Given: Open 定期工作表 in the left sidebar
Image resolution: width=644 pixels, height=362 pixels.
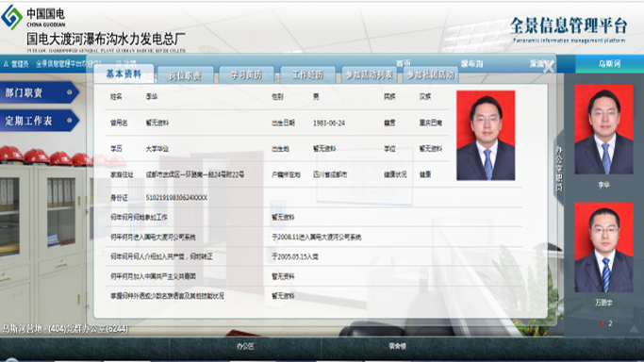Looking at the screenshot, I should [x=39, y=121].
